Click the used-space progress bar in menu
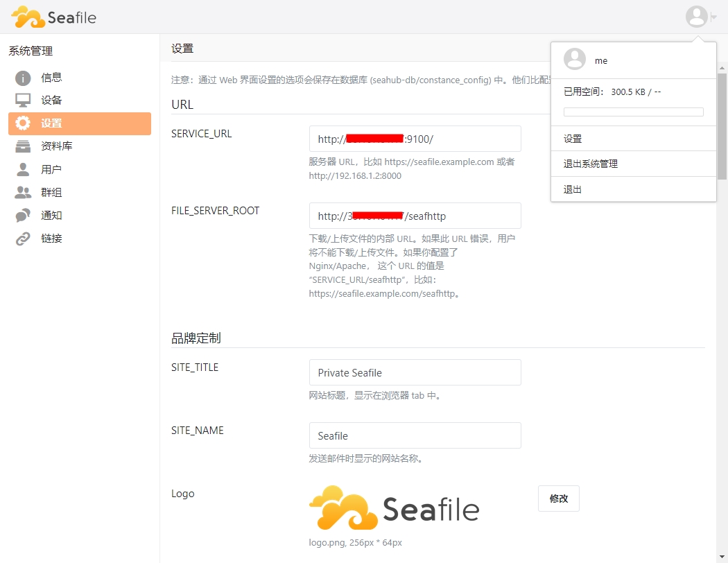728x563 pixels. [633, 112]
